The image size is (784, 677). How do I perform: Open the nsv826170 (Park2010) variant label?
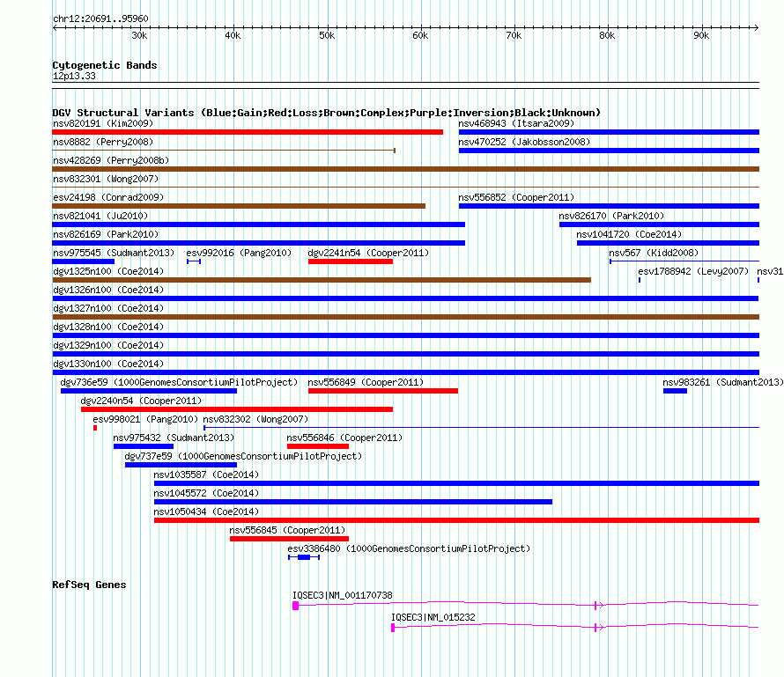pyautogui.click(x=611, y=216)
